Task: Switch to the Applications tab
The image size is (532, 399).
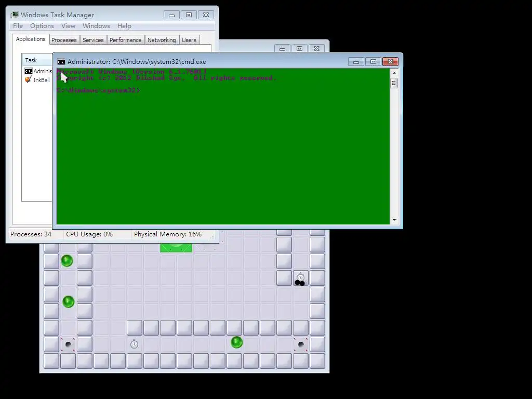Action: click(x=31, y=39)
